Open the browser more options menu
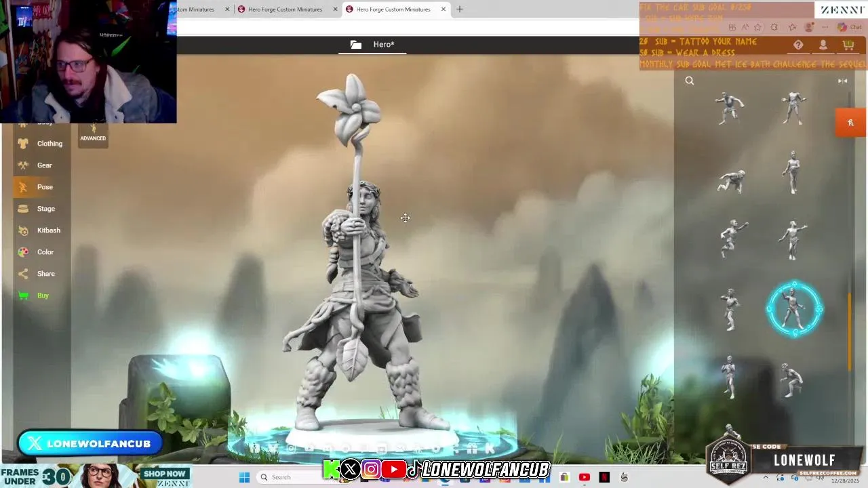The image size is (868, 488). (x=825, y=27)
